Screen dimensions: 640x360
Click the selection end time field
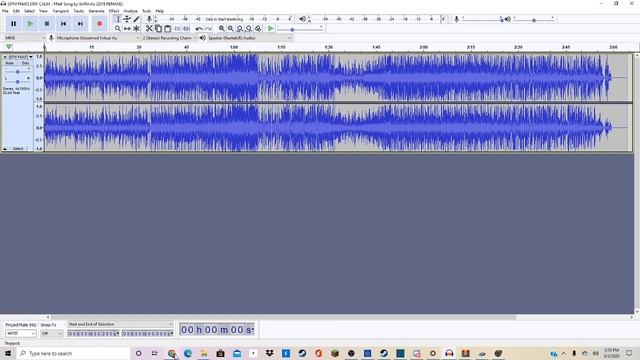(147, 333)
